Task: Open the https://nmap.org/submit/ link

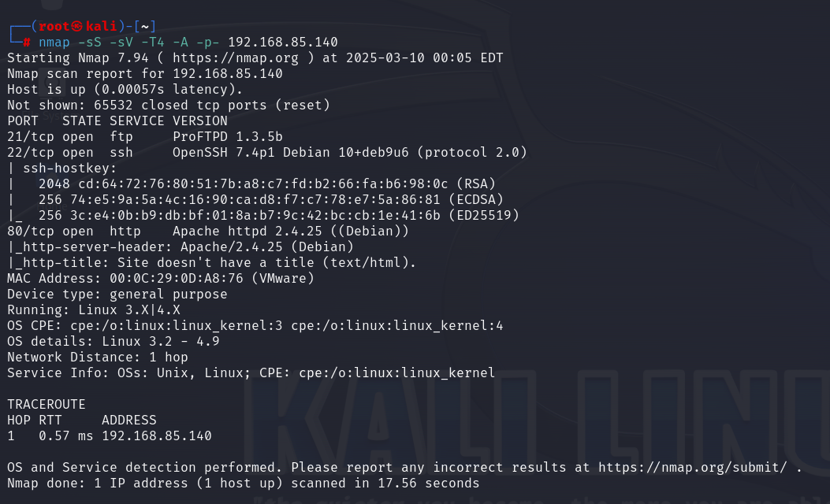Action: coord(691,467)
